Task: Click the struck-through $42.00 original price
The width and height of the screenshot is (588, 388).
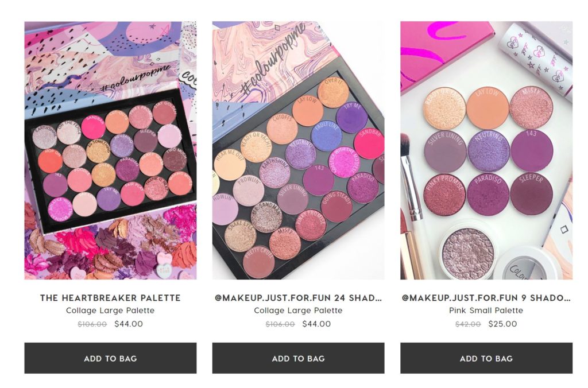Action: (x=468, y=324)
